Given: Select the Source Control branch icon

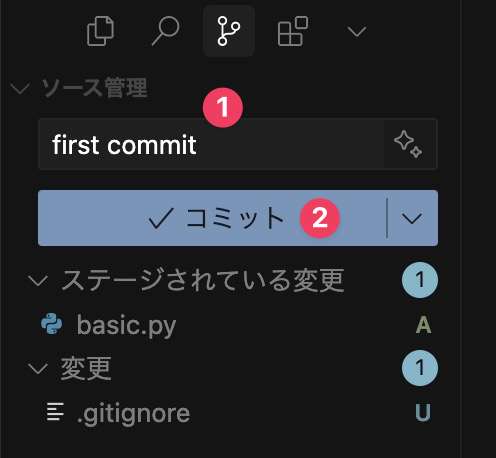Looking at the screenshot, I should 229,31.
